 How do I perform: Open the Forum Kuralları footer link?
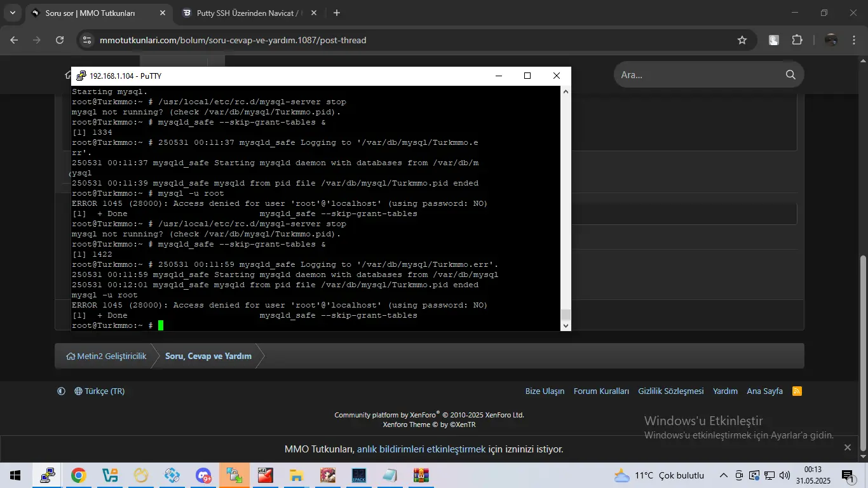pyautogui.click(x=601, y=391)
